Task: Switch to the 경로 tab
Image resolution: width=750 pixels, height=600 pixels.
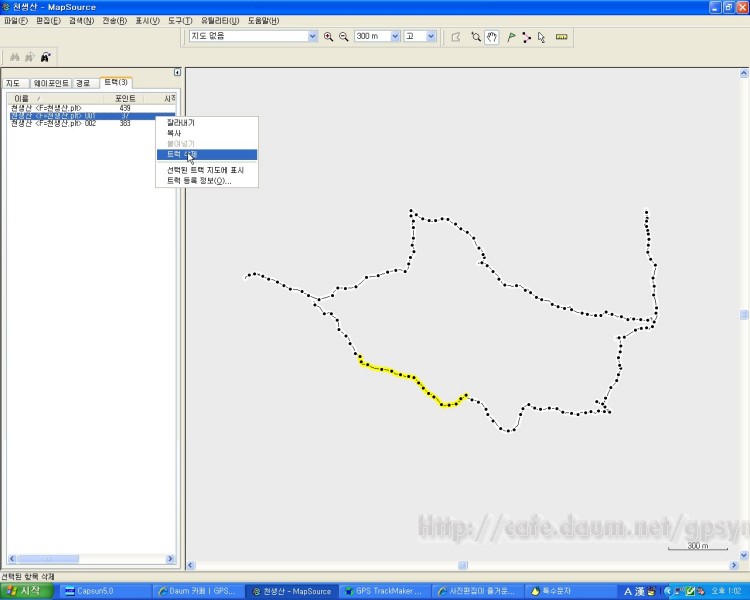Action: [85, 83]
